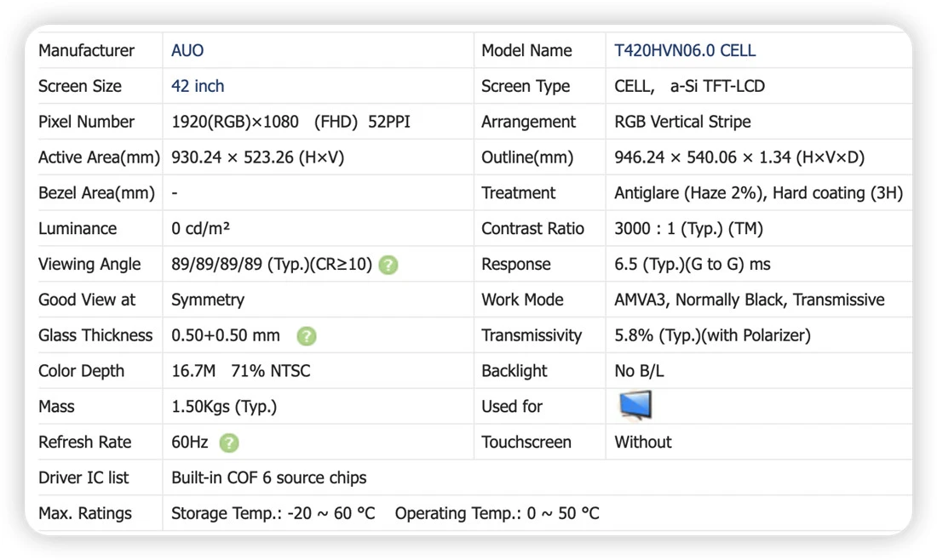This screenshot has width=937, height=560.
Task: Click the RGB Vertical Stripe arrangement value
Action: [682, 122]
